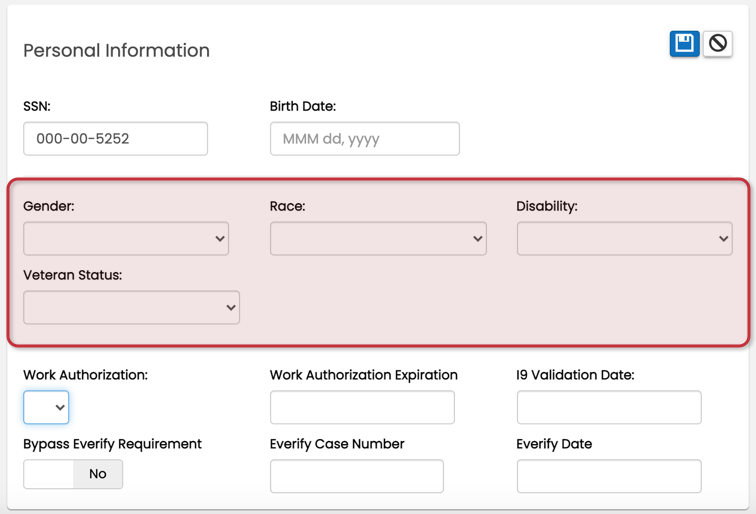This screenshot has width=756, height=514.
Task: Click into the SSN field
Action: (115, 139)
